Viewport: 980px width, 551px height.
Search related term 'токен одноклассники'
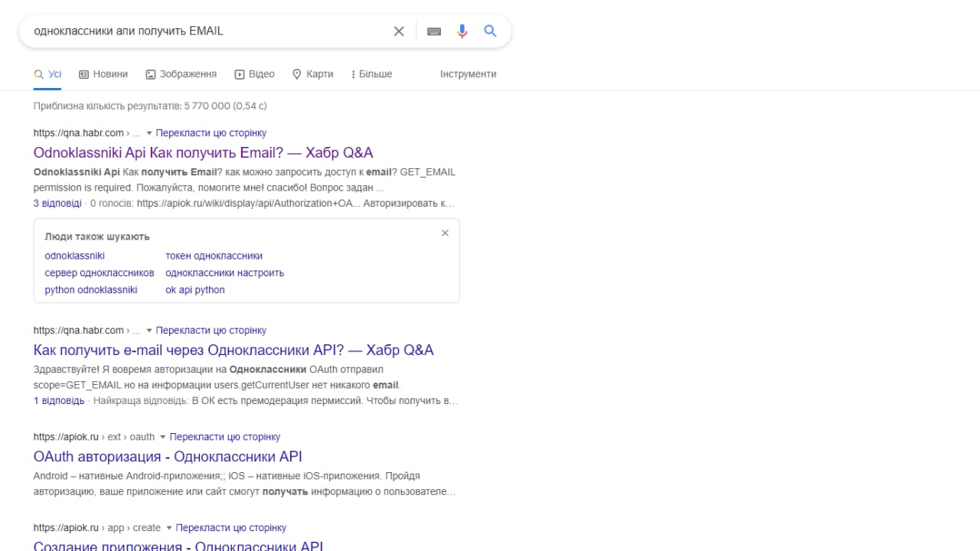(214, 256)
